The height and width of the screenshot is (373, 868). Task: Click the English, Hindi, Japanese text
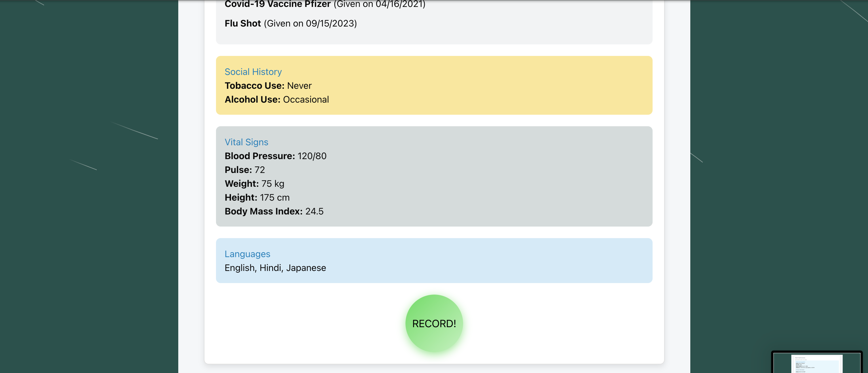[x=275, y=268]
